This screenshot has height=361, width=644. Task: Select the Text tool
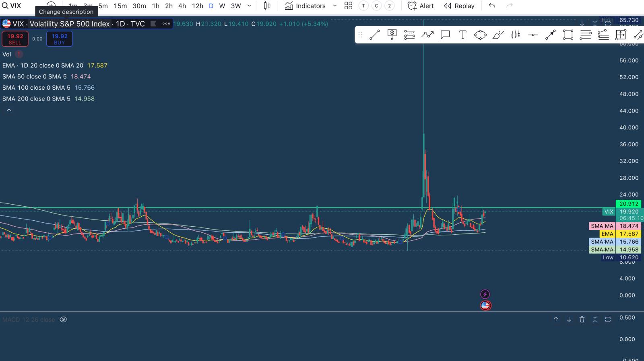(x=463, y=35)
